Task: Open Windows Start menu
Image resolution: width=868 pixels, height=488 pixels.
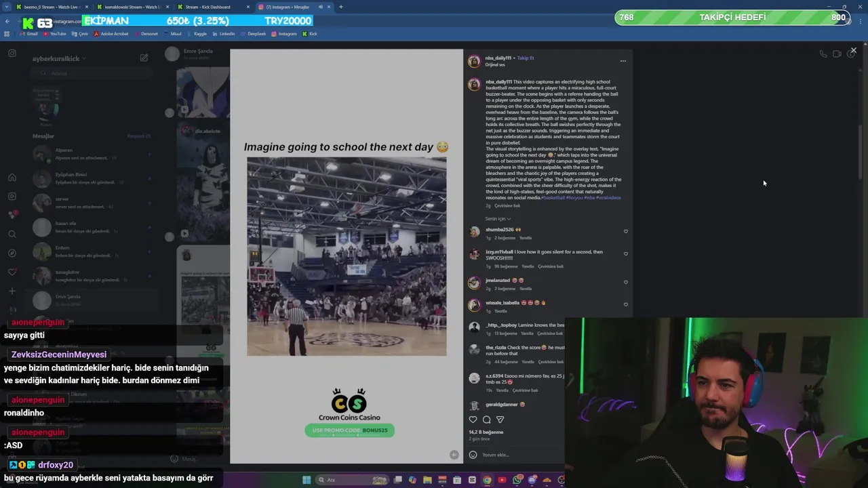Action: (x=307, y=480)
